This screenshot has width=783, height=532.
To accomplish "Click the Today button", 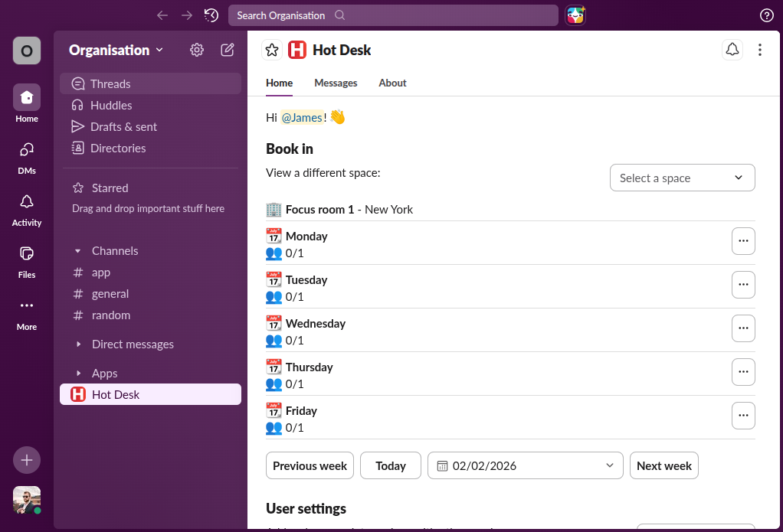I will point(390,465).
